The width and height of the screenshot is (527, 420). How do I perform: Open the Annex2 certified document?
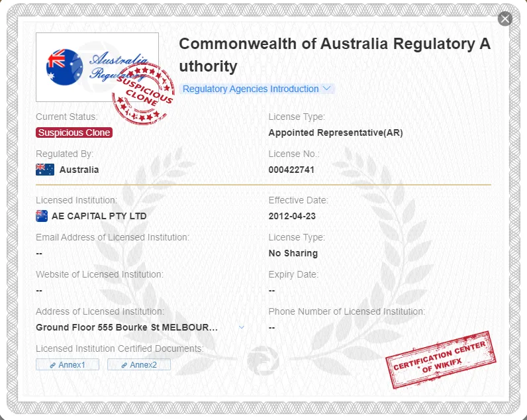[x=139, y=364]
